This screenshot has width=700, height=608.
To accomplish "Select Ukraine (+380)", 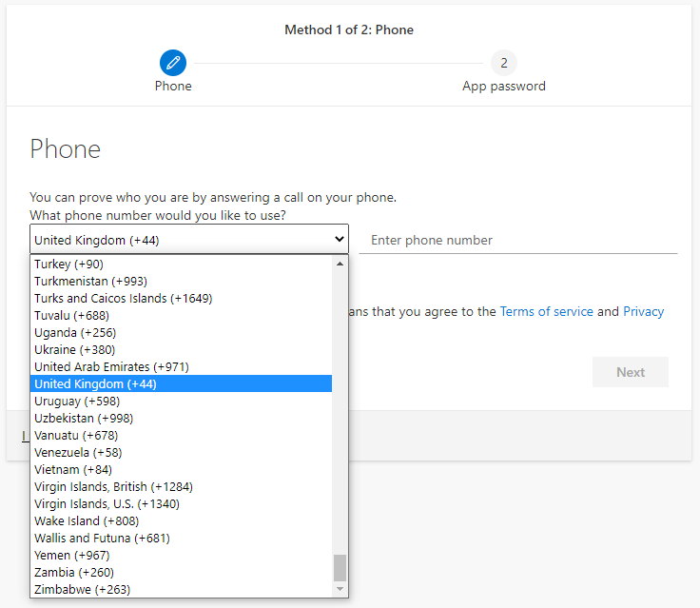I will pyautogui.click(x=181, y=350).
